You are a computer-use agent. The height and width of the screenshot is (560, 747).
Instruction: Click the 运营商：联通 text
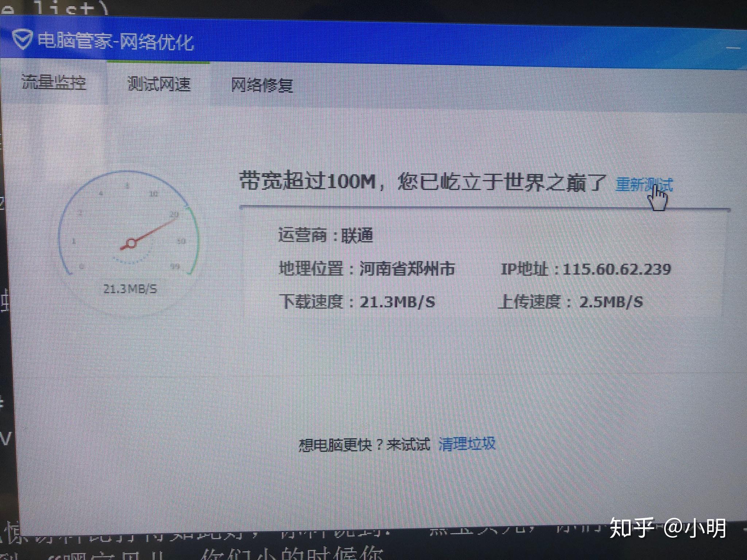[326, 235]
